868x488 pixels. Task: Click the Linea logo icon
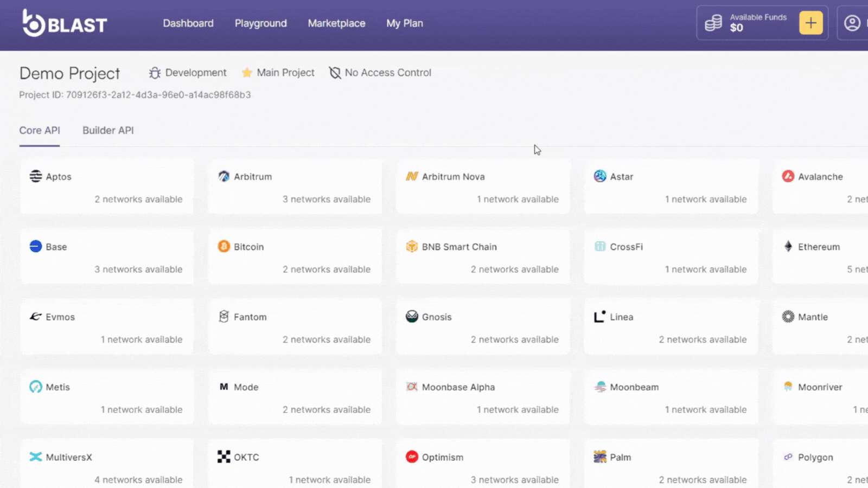coord(600,316)
